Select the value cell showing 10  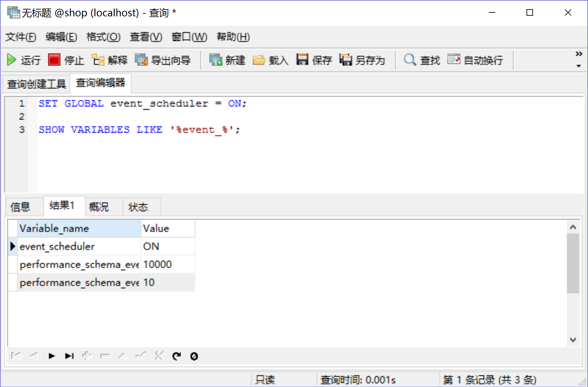point(168,282)
